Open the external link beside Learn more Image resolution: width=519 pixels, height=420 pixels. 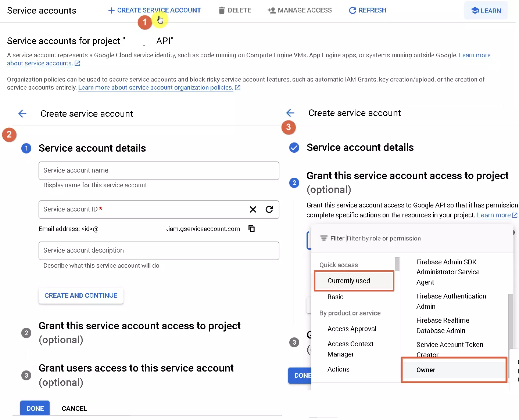(x=514, y=215)
